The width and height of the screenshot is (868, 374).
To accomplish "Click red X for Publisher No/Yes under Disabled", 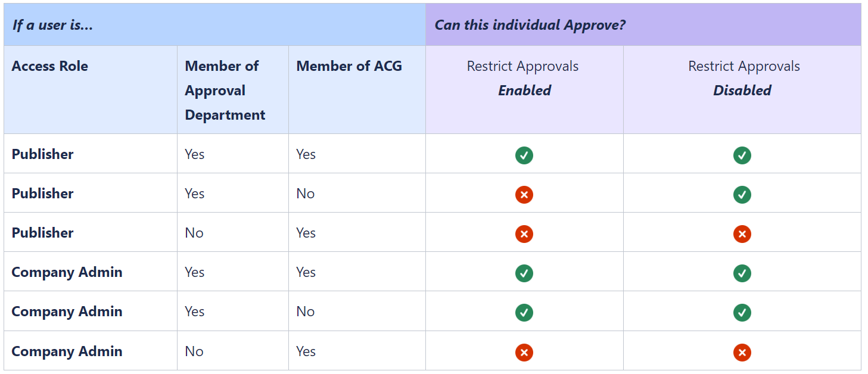I will coord(742,234).
